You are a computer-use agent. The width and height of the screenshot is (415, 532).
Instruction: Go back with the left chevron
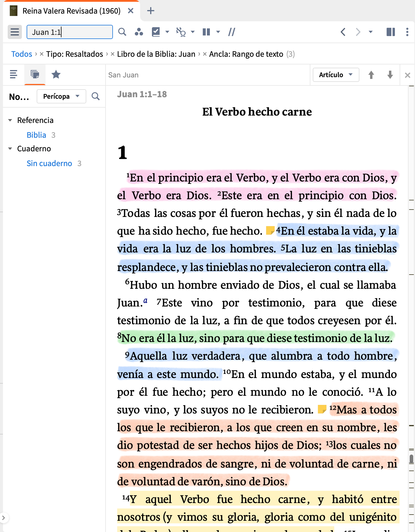pos(343,32)
